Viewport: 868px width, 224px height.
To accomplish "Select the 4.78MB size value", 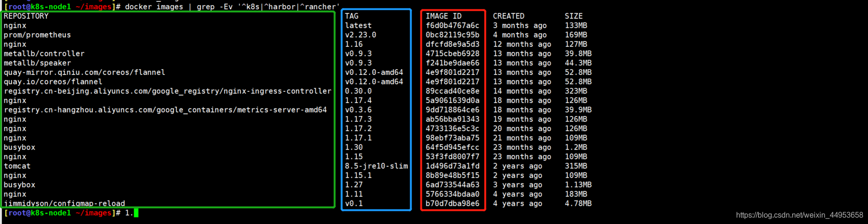I will [579, 204].
